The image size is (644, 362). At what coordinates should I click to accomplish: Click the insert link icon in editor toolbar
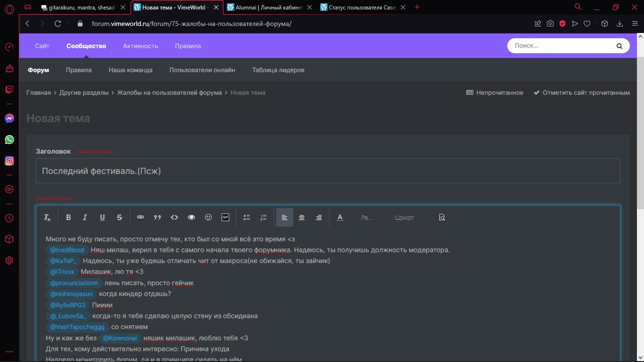click(140, 217)
